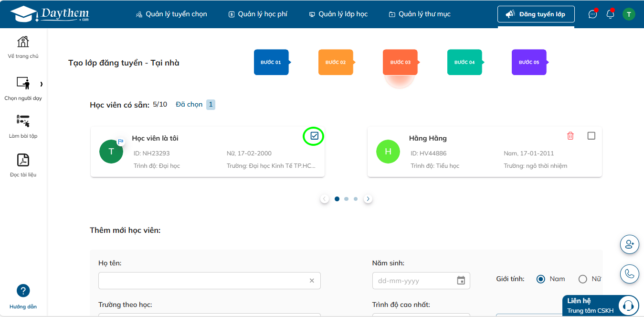Click the green T avatar of Học viên là tôi
Screen dimensions: 644x317
(x=111, y=152)
